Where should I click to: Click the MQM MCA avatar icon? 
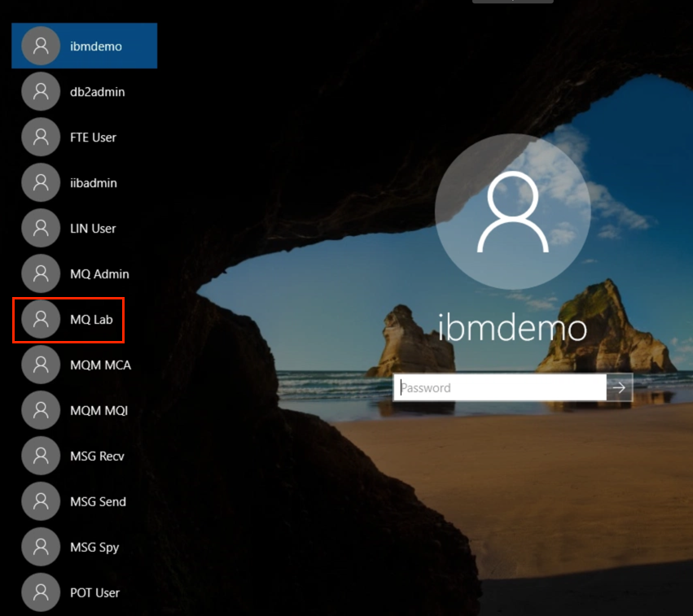[41, 365]
